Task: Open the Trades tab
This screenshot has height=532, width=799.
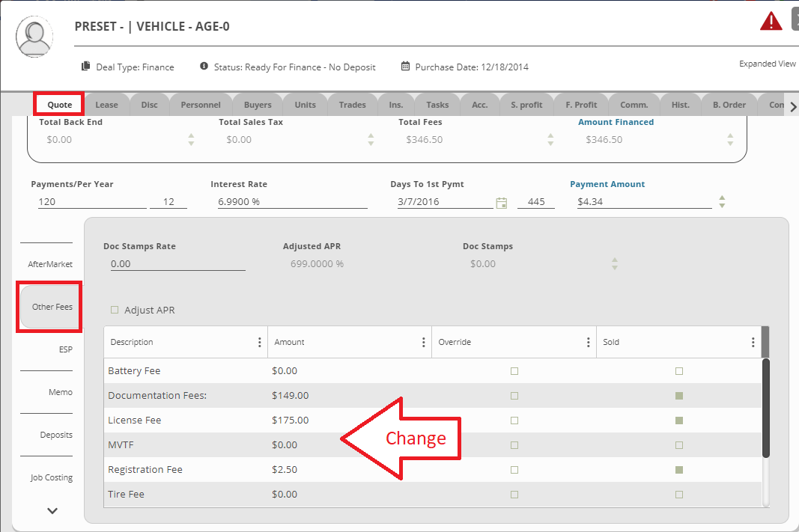Action: pyautogui.click(x=352, y=105)
